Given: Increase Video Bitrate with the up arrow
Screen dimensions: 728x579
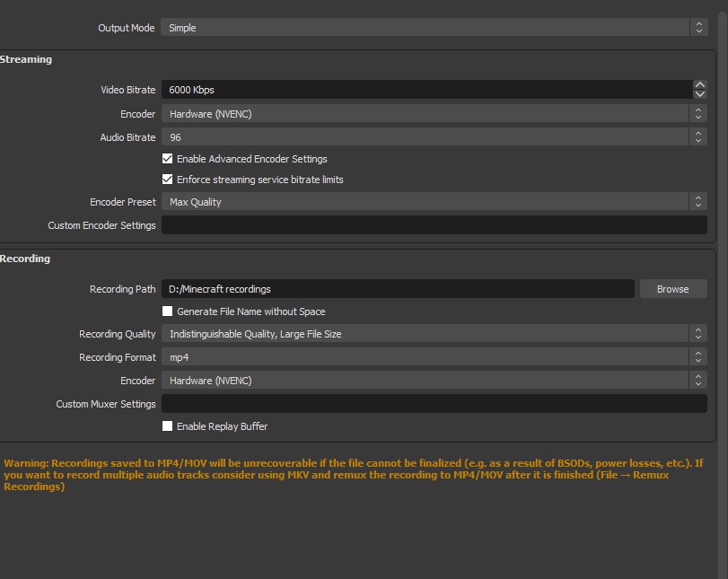Looking at the screenshot, I should [699, 84].
